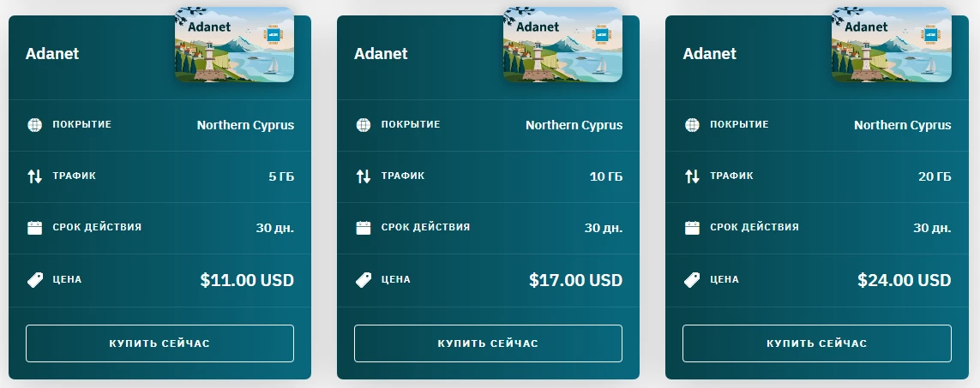Buy the 10 ГБ plan with Купить сейчас
The image size is (980, 388).
[488, 343]
